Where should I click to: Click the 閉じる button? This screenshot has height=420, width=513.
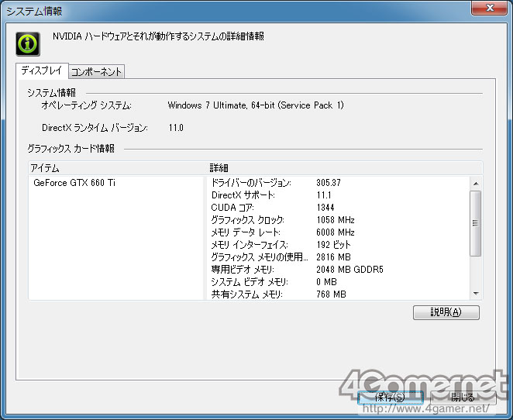(463, 398)
